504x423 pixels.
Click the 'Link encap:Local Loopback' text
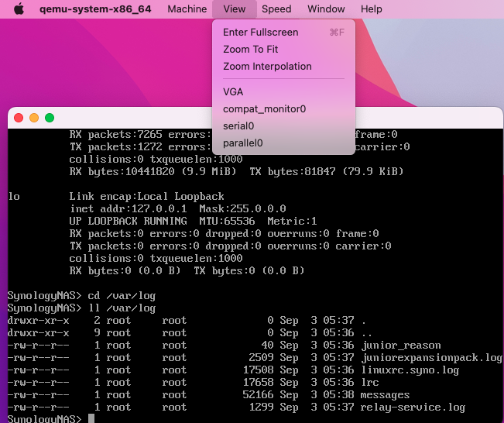click(x=146, y=196)
